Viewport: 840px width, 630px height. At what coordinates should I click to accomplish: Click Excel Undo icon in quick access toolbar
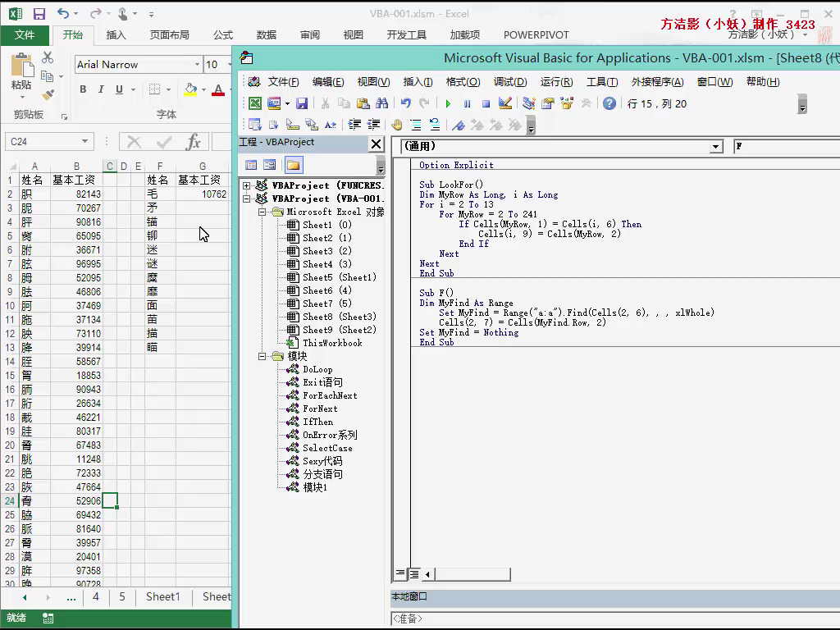pyautogui.click(x=63, y=13)
